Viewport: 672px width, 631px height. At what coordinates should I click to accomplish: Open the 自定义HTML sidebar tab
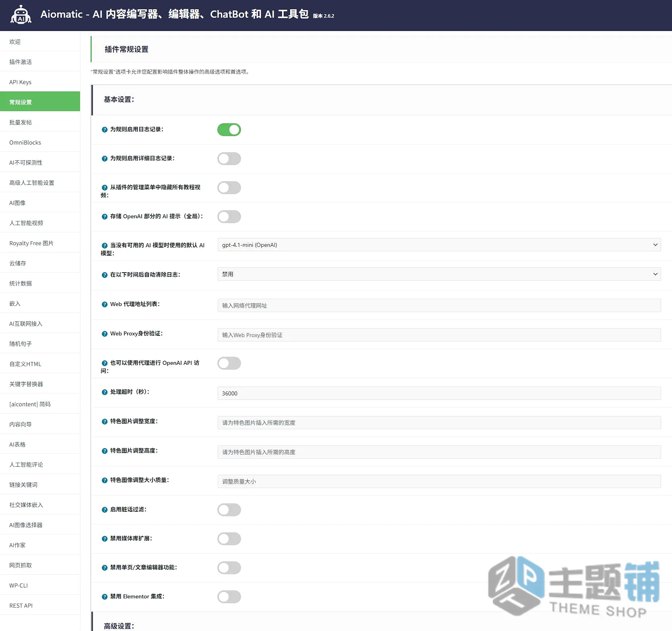40,364
